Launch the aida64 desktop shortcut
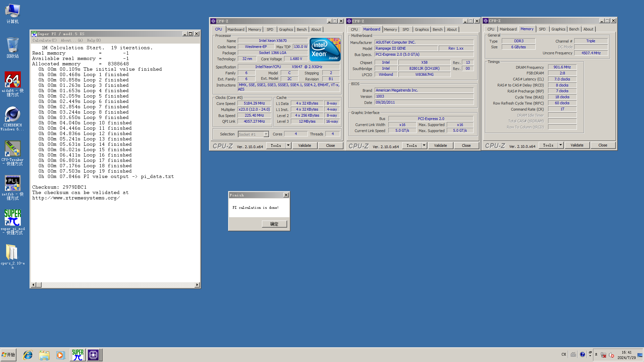 pos(12,84)
